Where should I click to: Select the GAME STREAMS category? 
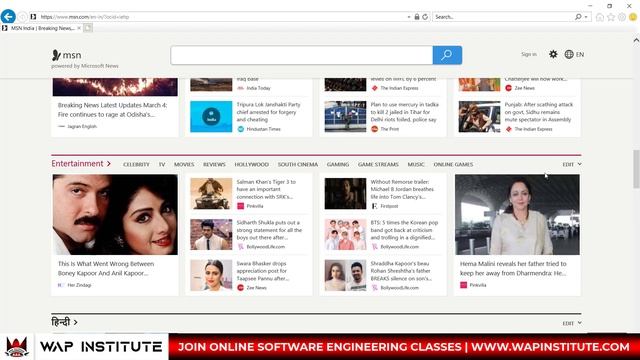(x=378, y=164)
